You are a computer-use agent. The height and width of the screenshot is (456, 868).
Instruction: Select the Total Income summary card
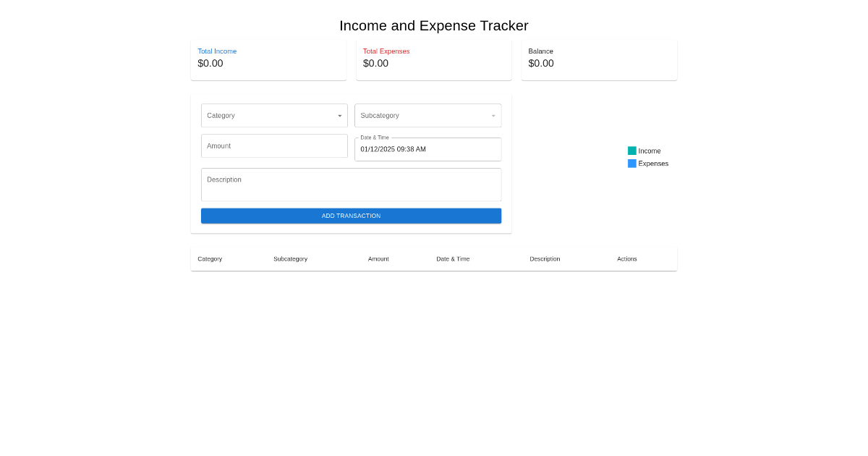click(268, 60)
